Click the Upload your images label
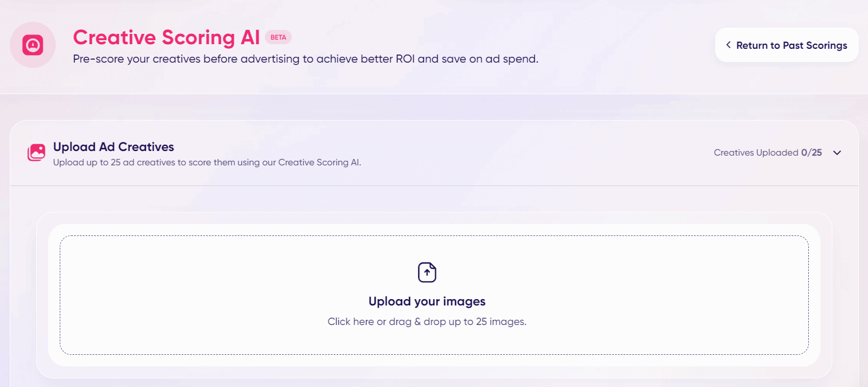The image size is (868, 387). click(427, 301)
